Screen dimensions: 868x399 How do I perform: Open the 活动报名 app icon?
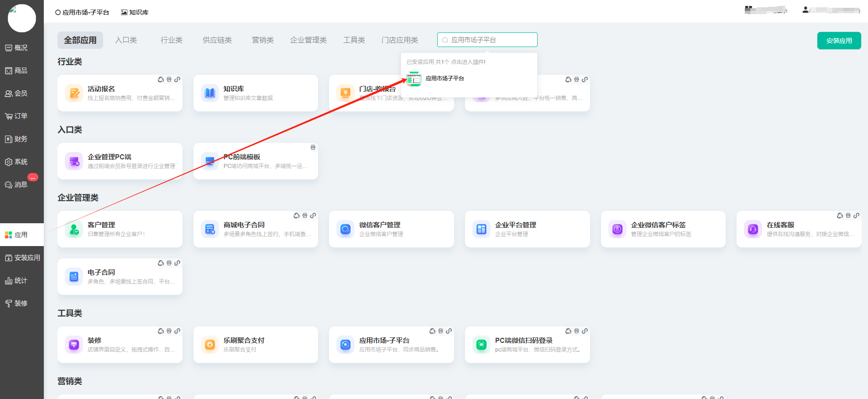(x=73, y=93)
